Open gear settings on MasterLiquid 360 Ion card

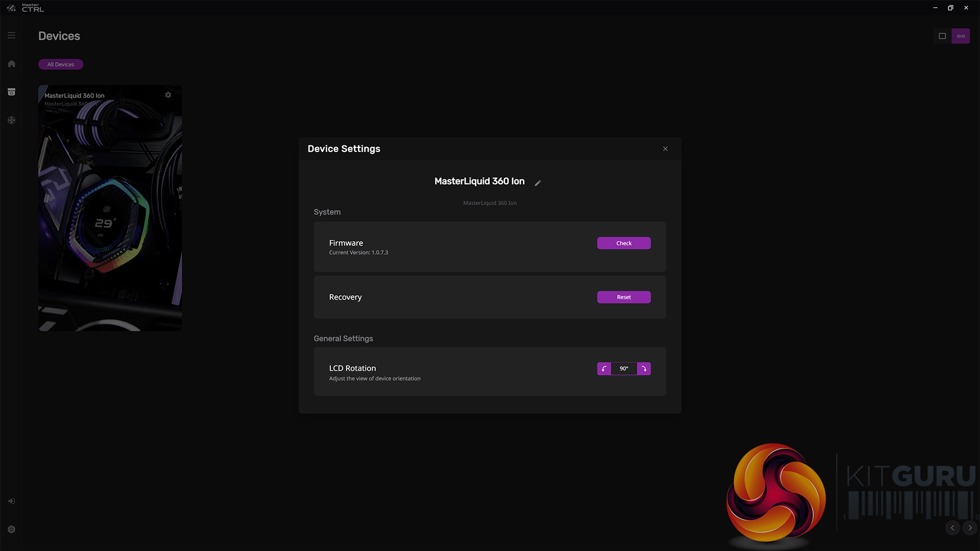click(x=168, y=95)
